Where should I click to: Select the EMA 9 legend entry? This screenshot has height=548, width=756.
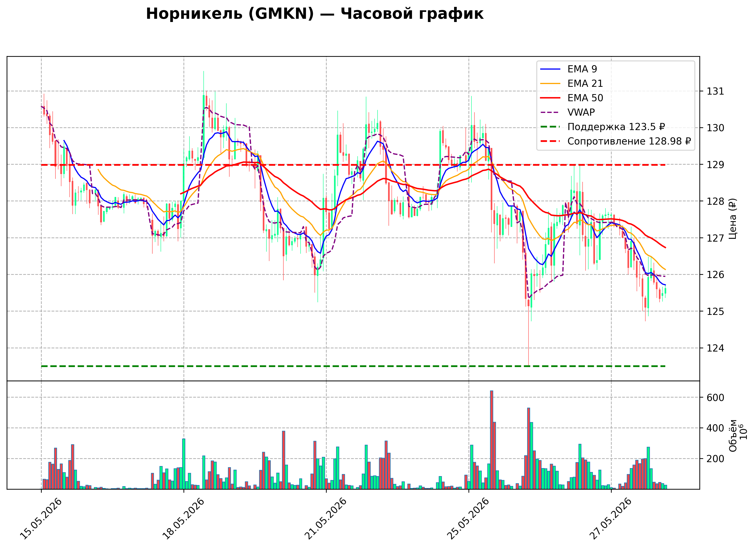click(x=568, y=69)
